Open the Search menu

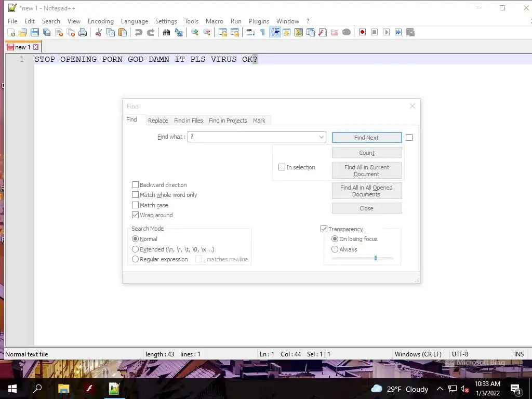click(51, 21)
